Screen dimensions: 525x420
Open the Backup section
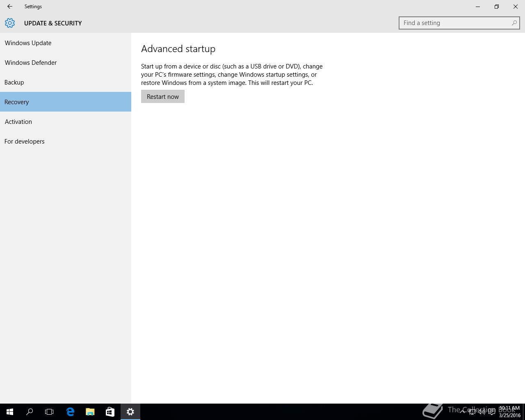[x=66, y=82]
